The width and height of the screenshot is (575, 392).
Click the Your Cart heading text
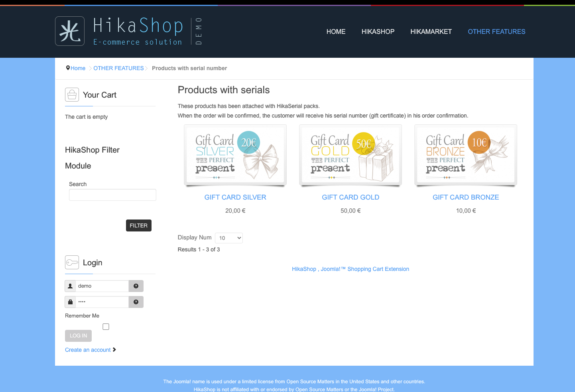coord(100,95)
